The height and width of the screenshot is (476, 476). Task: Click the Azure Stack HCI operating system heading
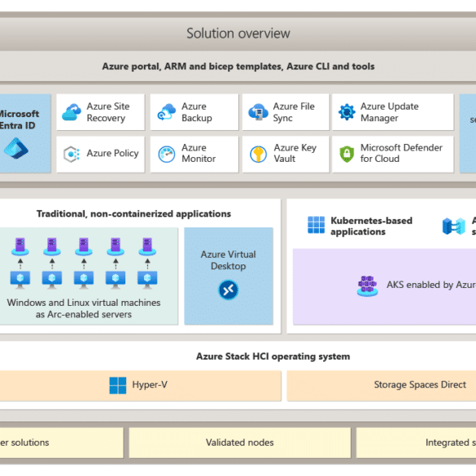pyautogui.click(x=273, y=356)
